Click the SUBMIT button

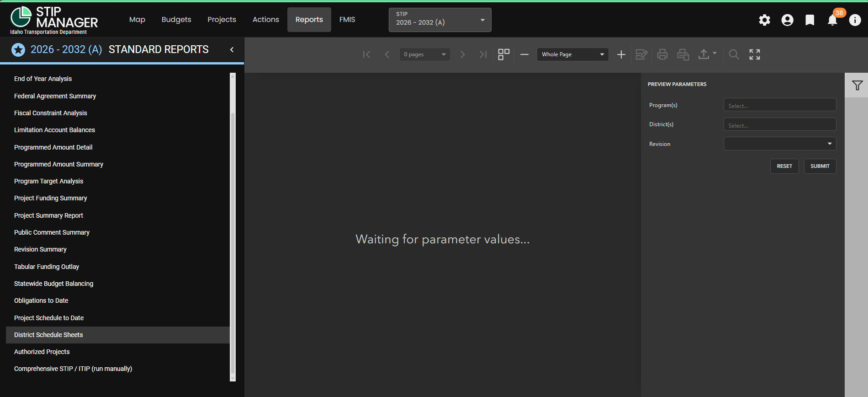(820, 166)
